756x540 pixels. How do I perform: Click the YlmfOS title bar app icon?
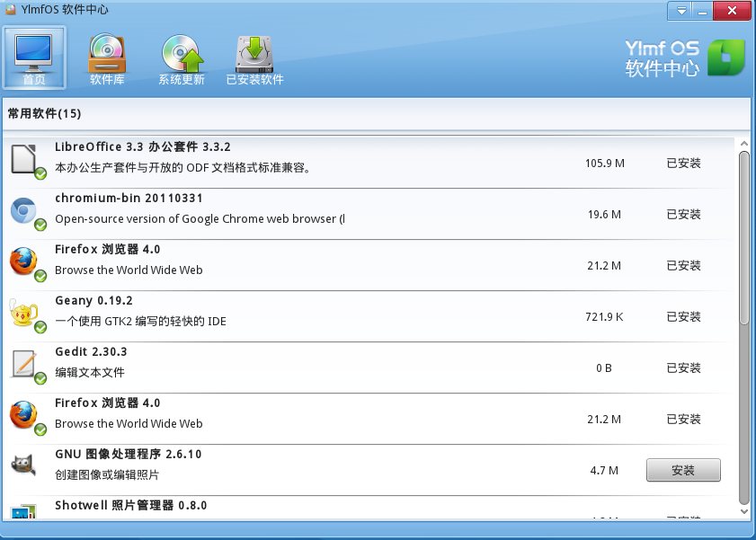click(x=10, y=9)
